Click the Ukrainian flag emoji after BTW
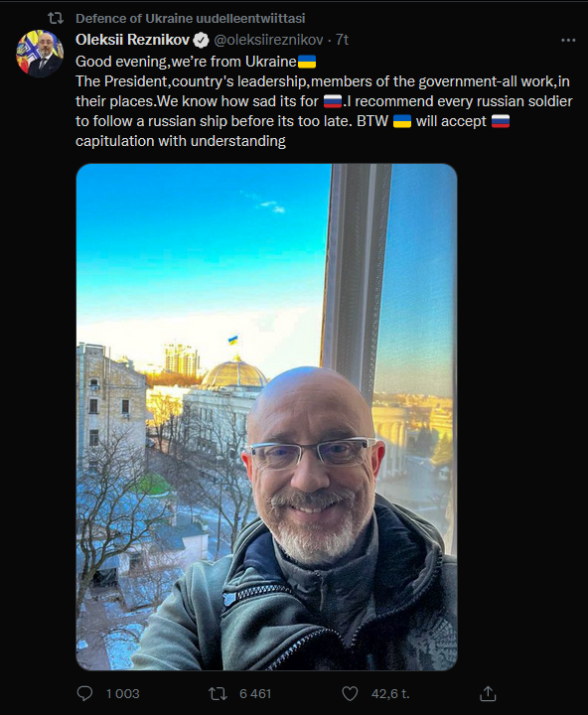This screenshot has height=715, width=588. click(402, 121)
